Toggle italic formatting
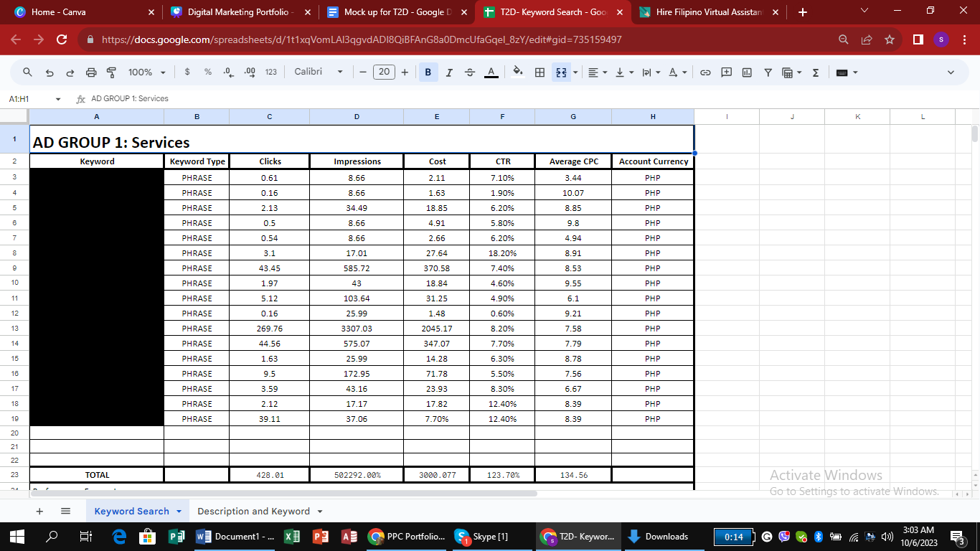980x551 pixels. pos(449,72)
